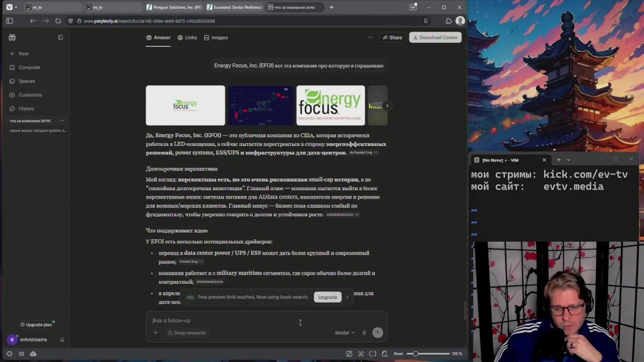
Task: Open History in sidebar
Action: (x=22, y=108)
